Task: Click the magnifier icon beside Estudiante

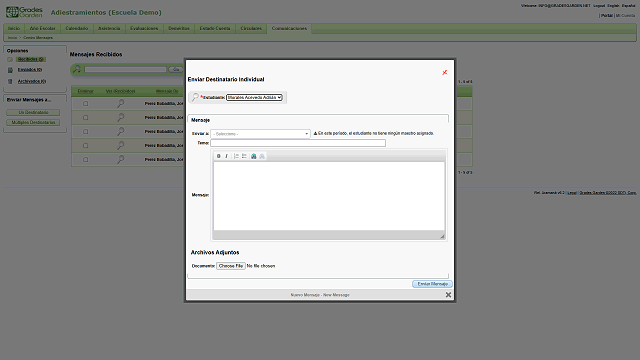Action: pyautogui.click(x=195, y=97)
